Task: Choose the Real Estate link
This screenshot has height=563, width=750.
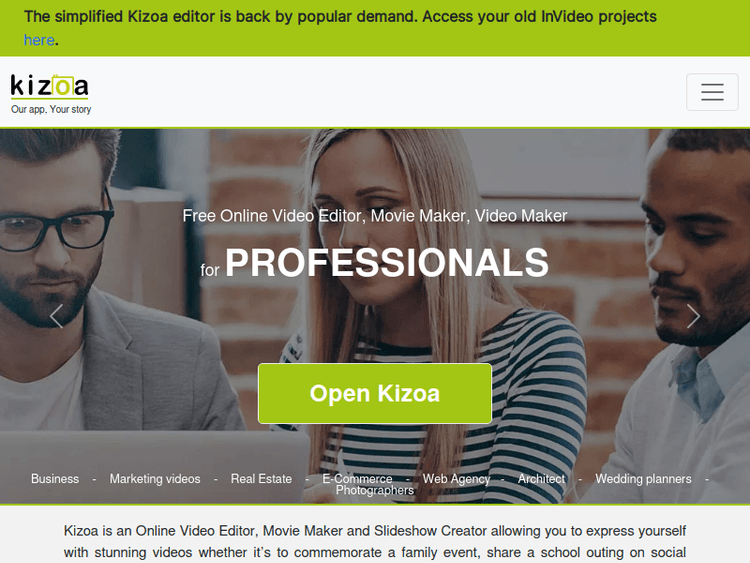Action: tap(261, 479)
